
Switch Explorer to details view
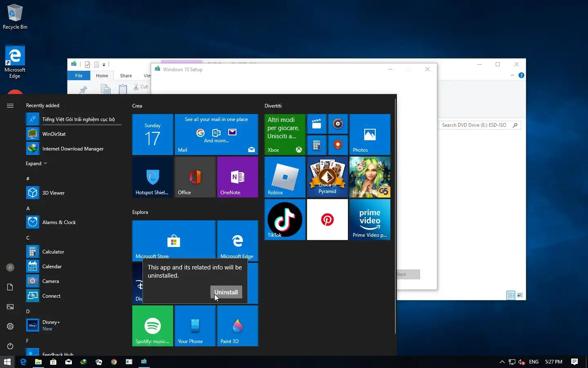[511, 295]
